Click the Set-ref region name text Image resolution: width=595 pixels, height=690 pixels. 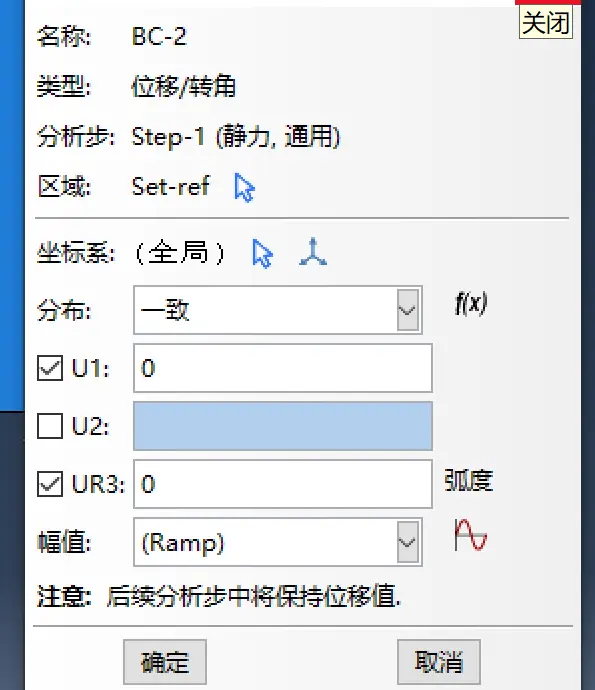coord(171,187)
